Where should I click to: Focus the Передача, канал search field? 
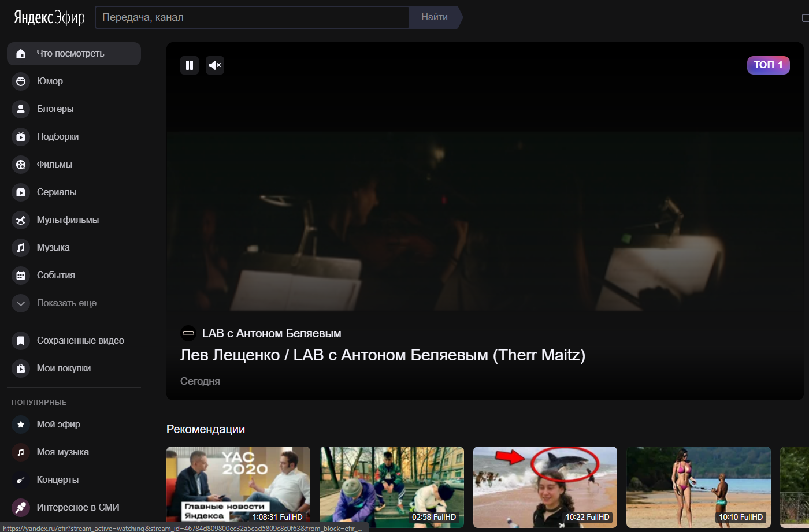coord(252,17)
